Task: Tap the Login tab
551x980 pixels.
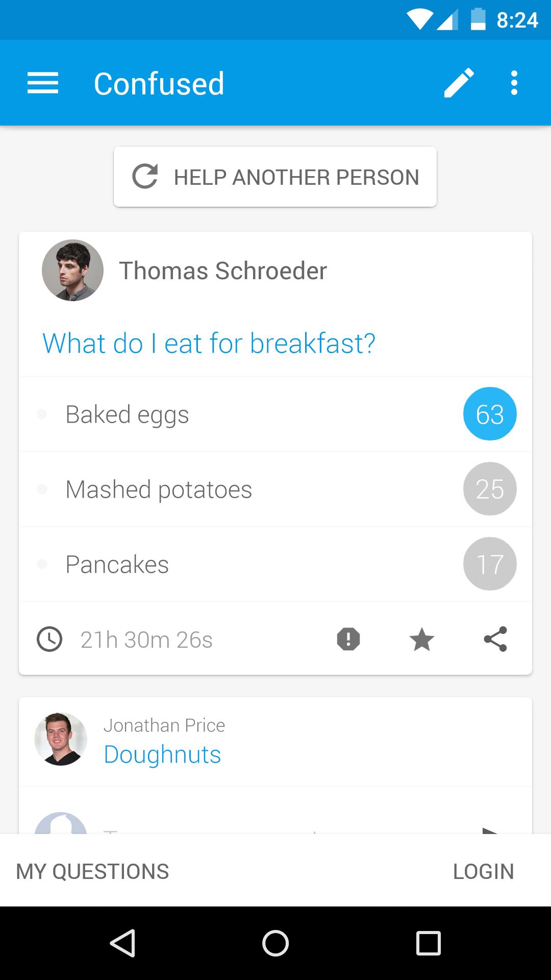Action: (483, 871)
